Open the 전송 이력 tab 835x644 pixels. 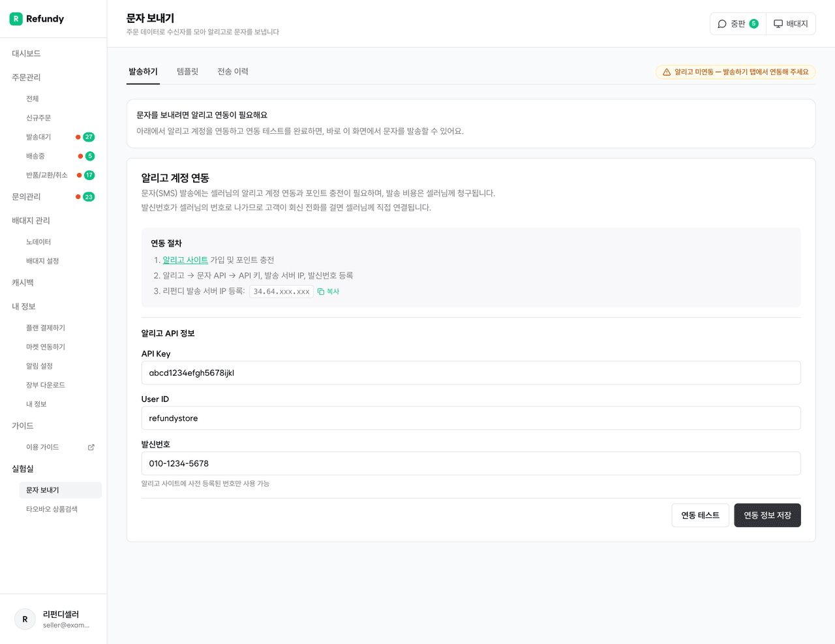tap(233, 72)
